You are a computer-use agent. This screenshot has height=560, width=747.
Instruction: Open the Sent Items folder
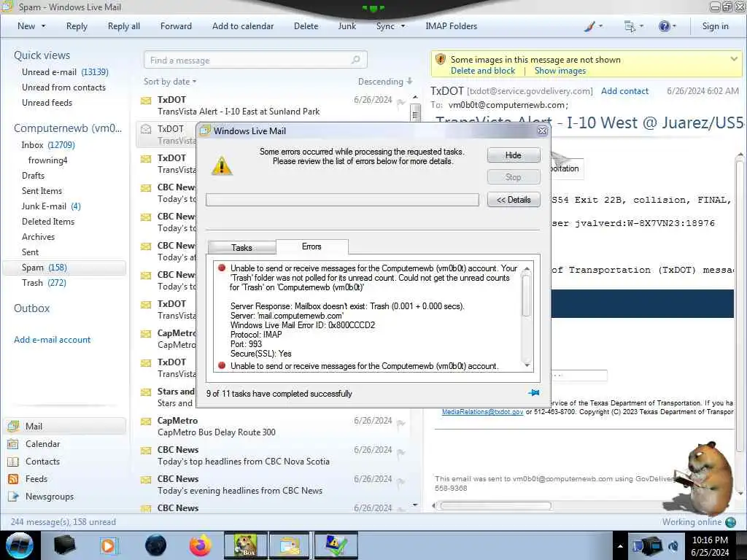coord(42,190)
